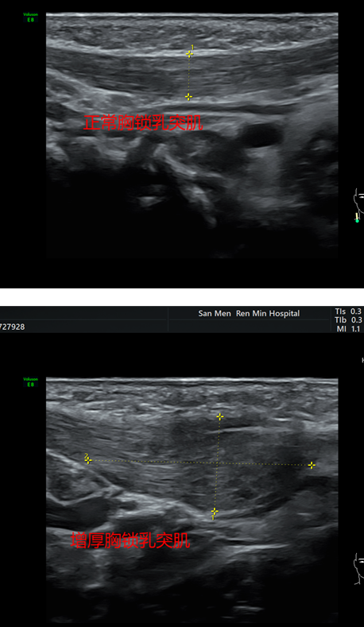
Task: Click the Voluson E8 logo beside the bottom scan
Action: tap(30, 382)
